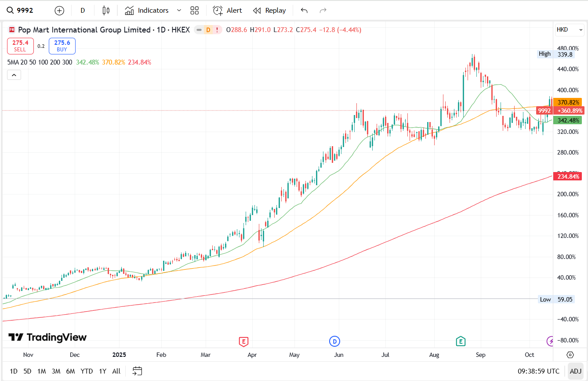Set the range to YTD
The image size is (588, 381).
point(87,371)
